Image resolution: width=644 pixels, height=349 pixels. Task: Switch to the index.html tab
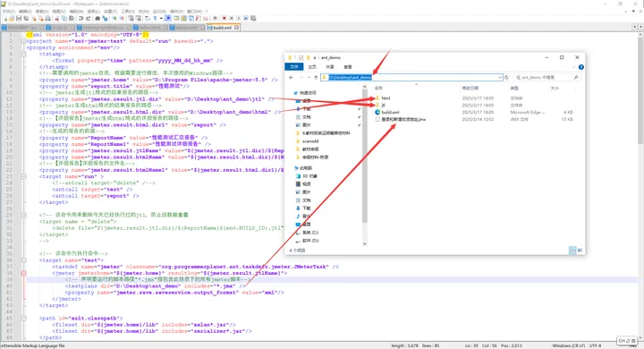click(150, 28)
